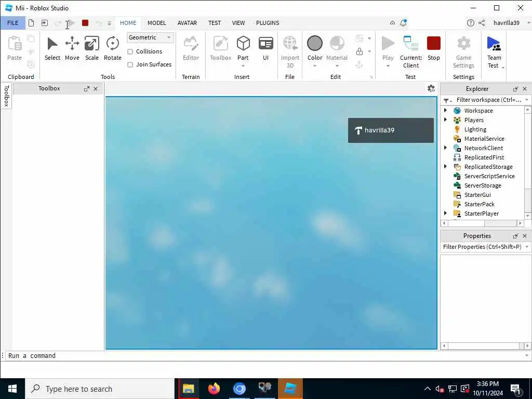Click the Play test button
Screen dimensions: 532x399
[x=388, y=48]
